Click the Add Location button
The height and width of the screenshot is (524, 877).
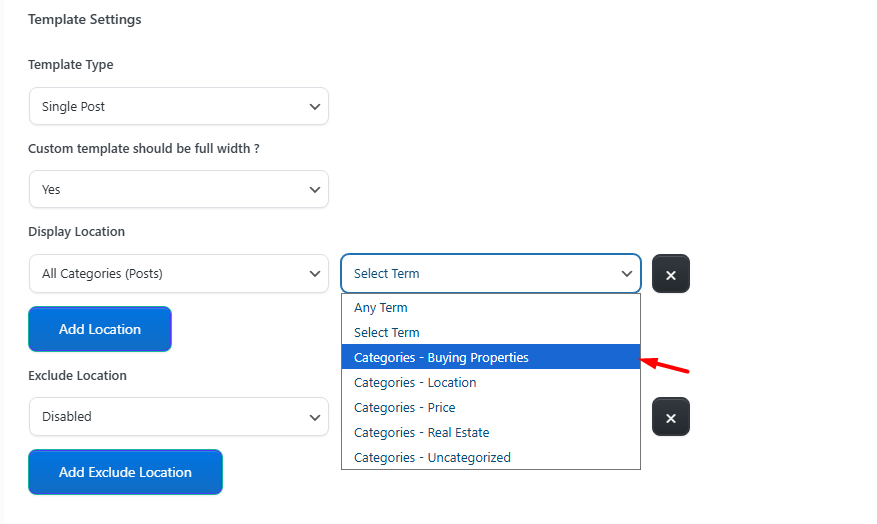click(100, 329)
